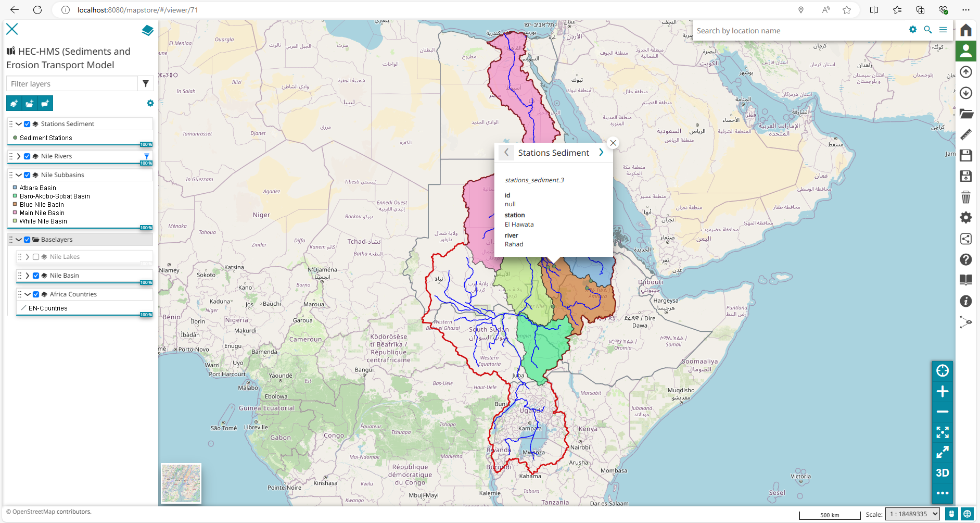Image resolution: width=980 pixels, height=523 pixels.
Task: Open TOC settings gear icon
Action: coord(150,103)
